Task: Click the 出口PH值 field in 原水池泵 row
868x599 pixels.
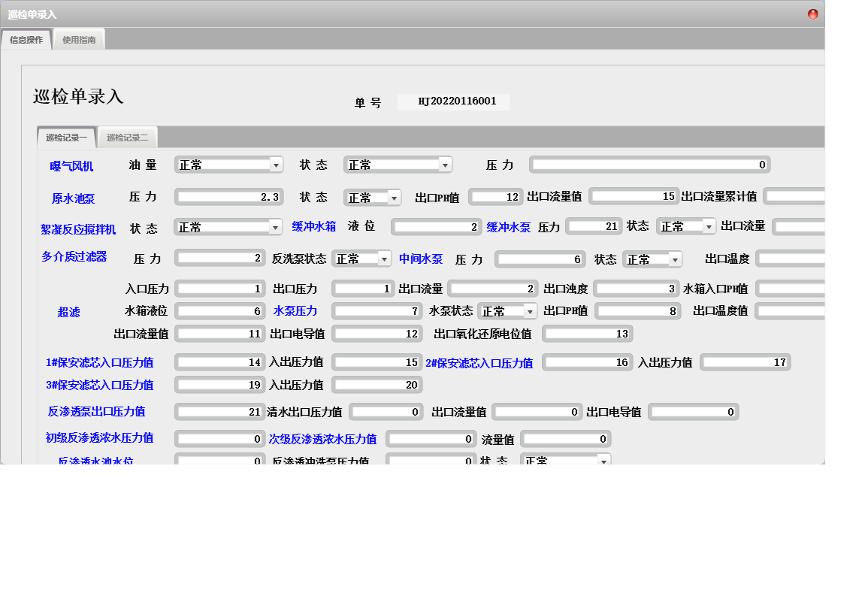Action: coord(495,197)
